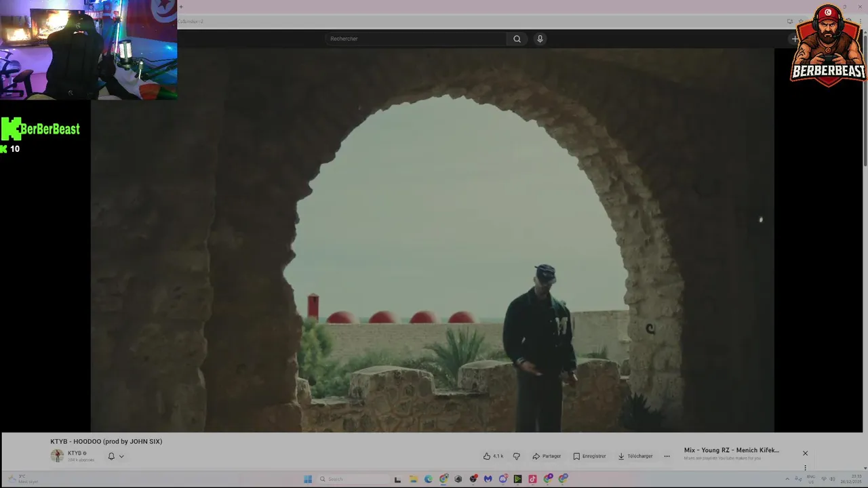The height and width of the screenshot is (488, 868).
Task: Open Microsoft Edge from the taskbar
Action: click(x=428, y=479)
